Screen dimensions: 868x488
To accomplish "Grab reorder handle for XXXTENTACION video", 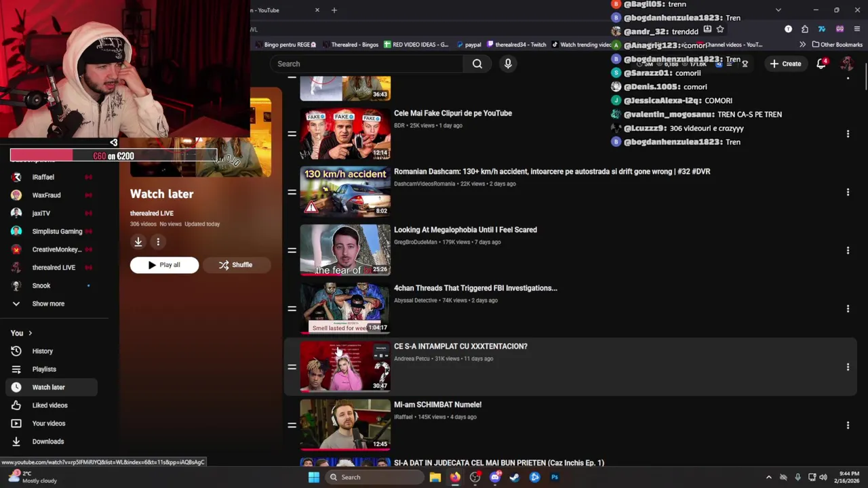I will tap(292, 367).
